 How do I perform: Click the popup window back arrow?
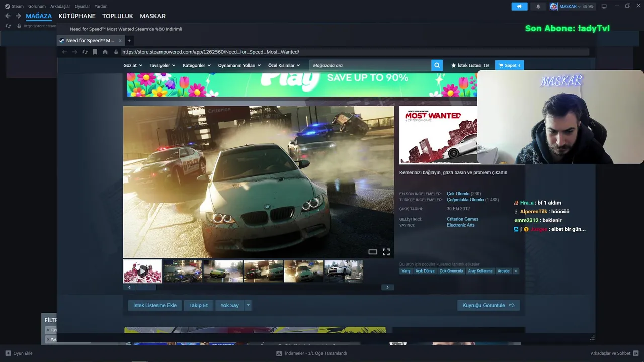coord(64,52)
